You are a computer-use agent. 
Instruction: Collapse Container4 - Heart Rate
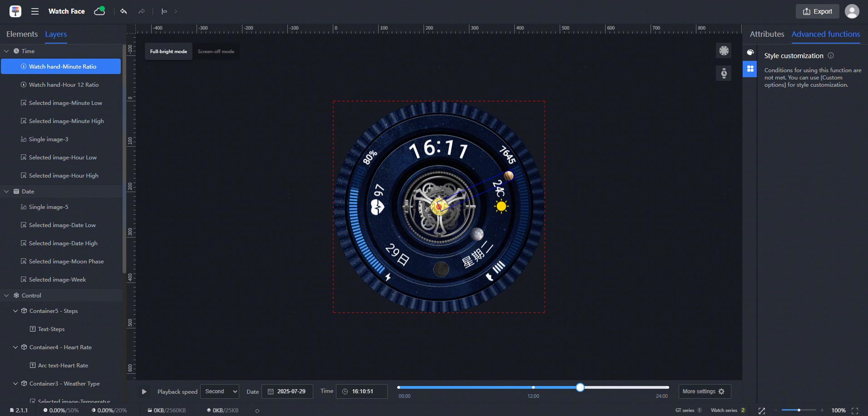tap(15, 347)
